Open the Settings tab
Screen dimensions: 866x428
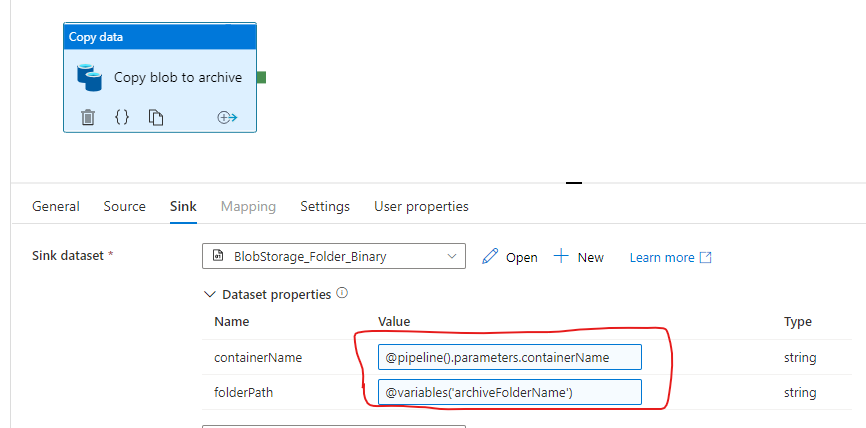325,207
